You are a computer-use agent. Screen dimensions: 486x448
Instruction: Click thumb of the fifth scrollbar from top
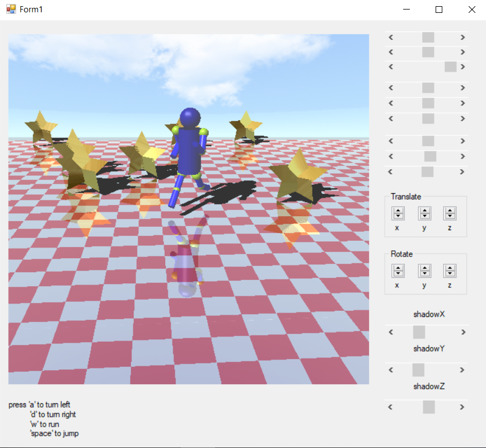coord(428,103)
